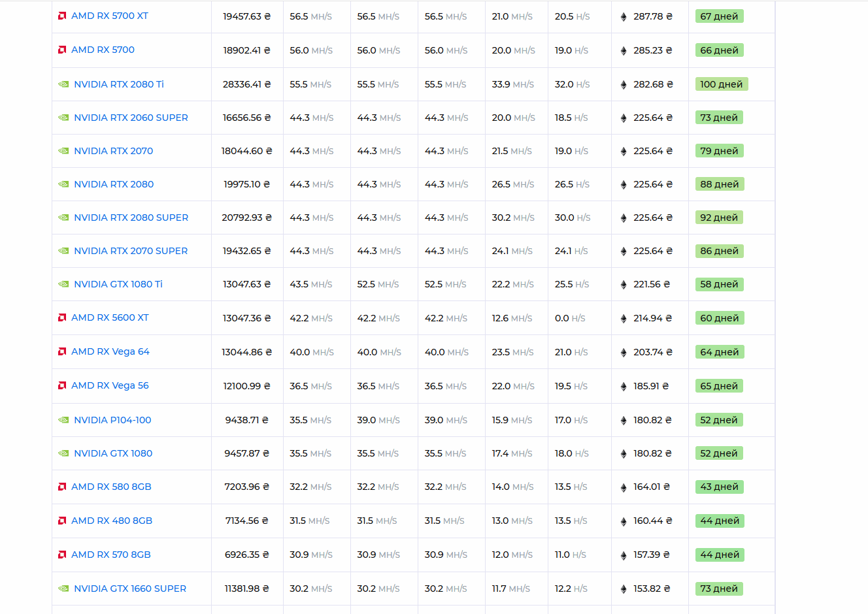Click AMD logo beside RX Vega 56
Screen dimensions: 868x614
point(62,385)
